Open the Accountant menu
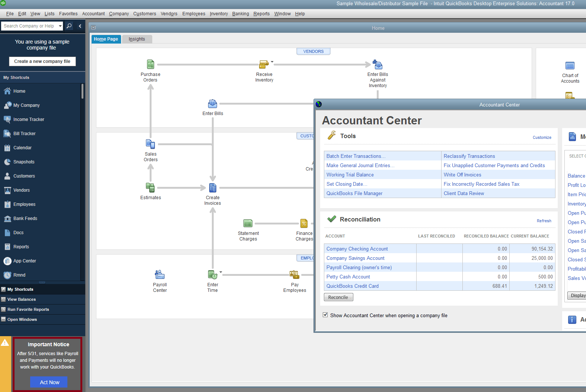This screenshot has width=586, height=392. click(93, 14)
